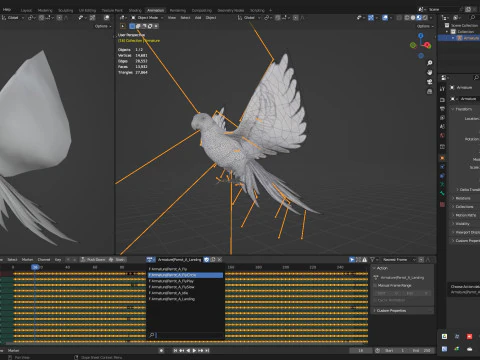
Task: Open the dope sheet Key menu
Action: point(58,259)
